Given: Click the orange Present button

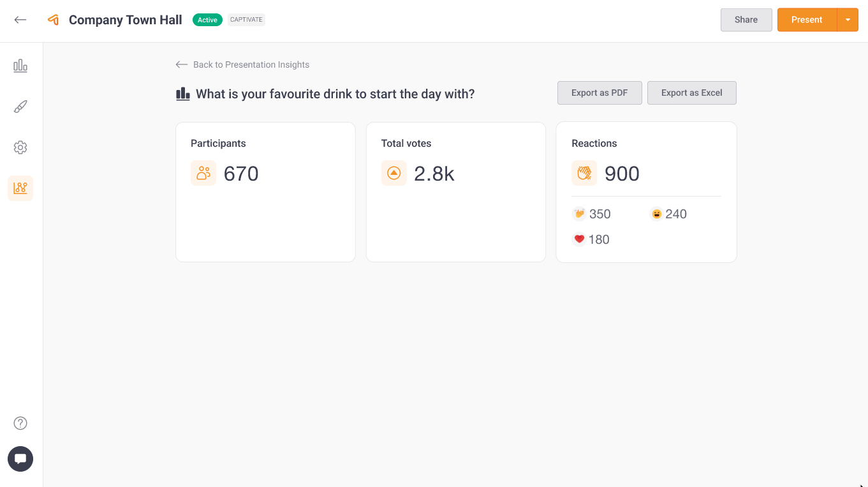Looking at the screenshot, I should (x=807, y=20).
